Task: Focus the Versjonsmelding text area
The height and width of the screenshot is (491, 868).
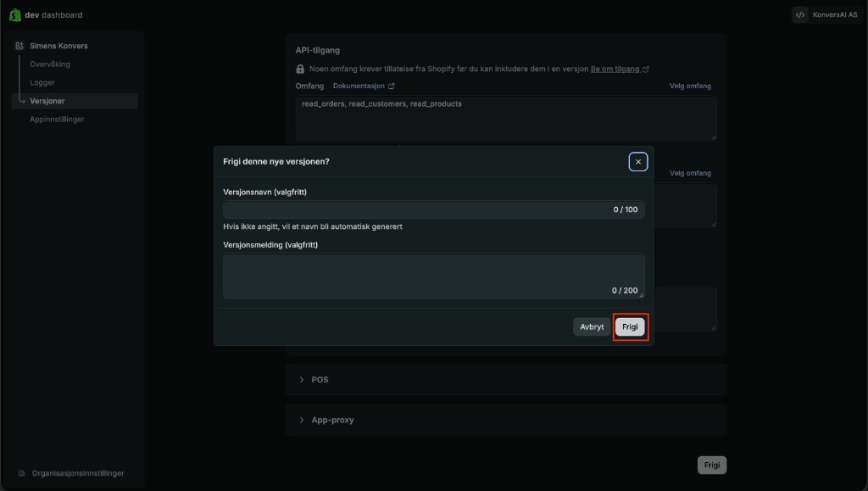Action: (x=433, y=276)
